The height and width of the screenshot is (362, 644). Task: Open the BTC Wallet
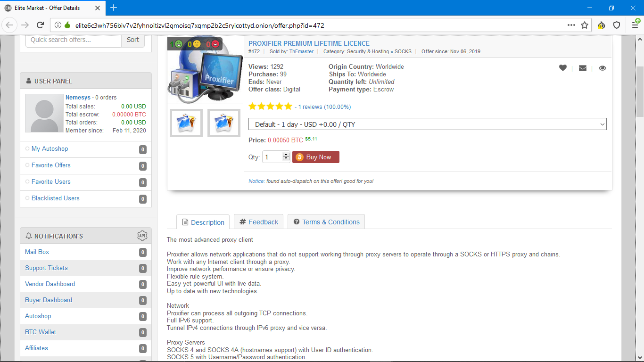tap(41, 332)
